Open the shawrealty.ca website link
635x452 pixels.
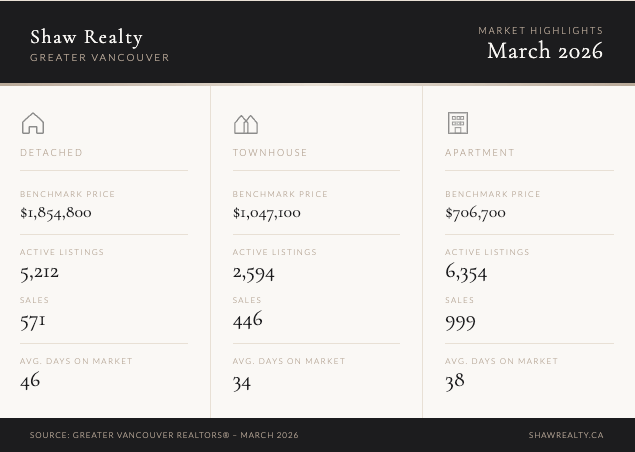click(x=566, y=435)
